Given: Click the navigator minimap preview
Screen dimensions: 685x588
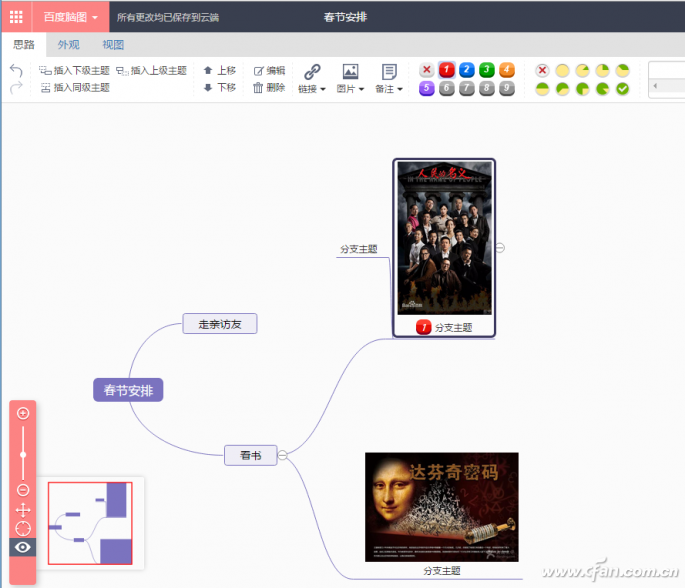Looking at the screenshot, I should 90,523.
